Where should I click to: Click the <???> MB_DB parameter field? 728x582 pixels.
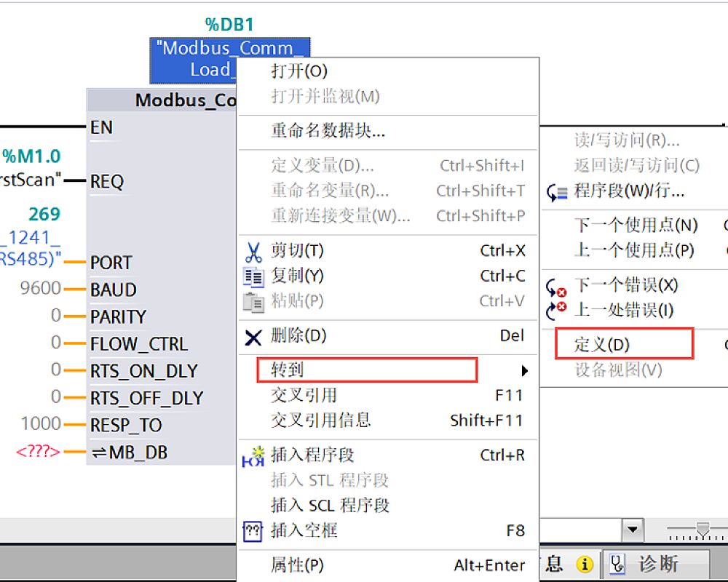point(39,453)
